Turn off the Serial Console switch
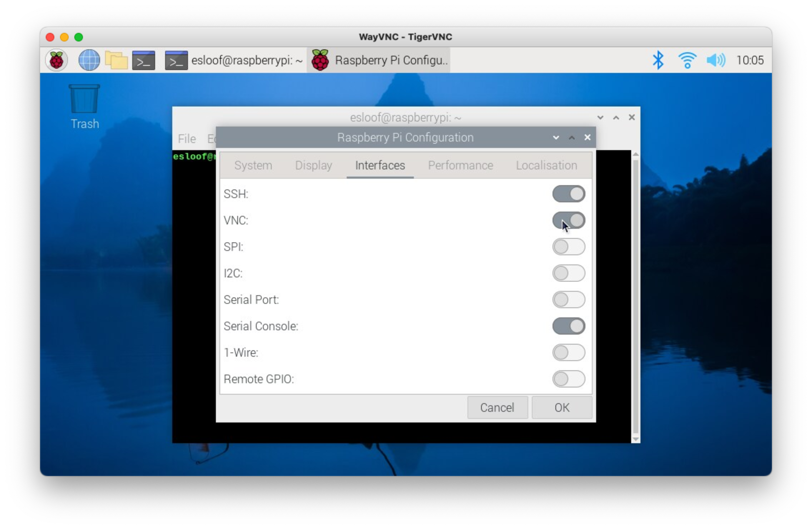The width and height of the screenshot is (812, 529). (569, 326)
